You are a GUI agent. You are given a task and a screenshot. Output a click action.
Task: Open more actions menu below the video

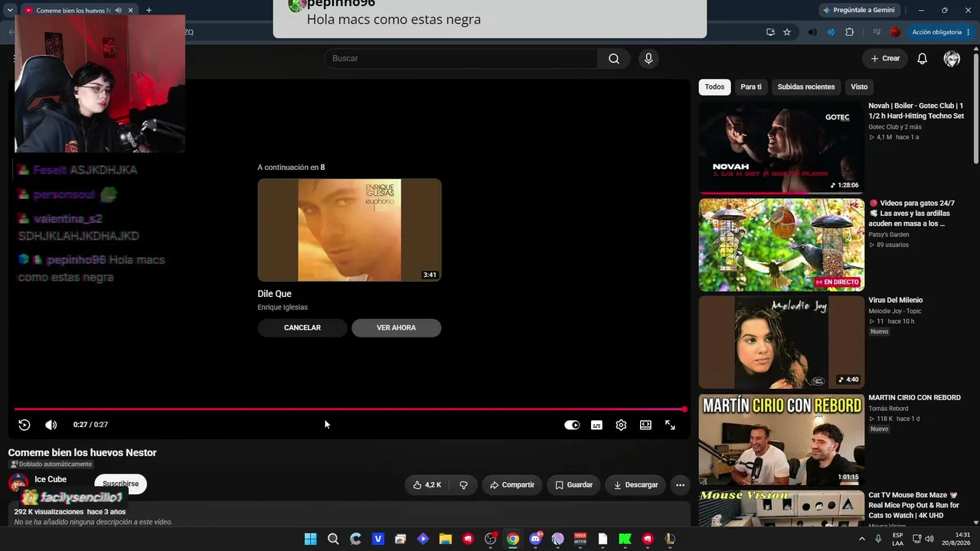[x=680, y=485]
